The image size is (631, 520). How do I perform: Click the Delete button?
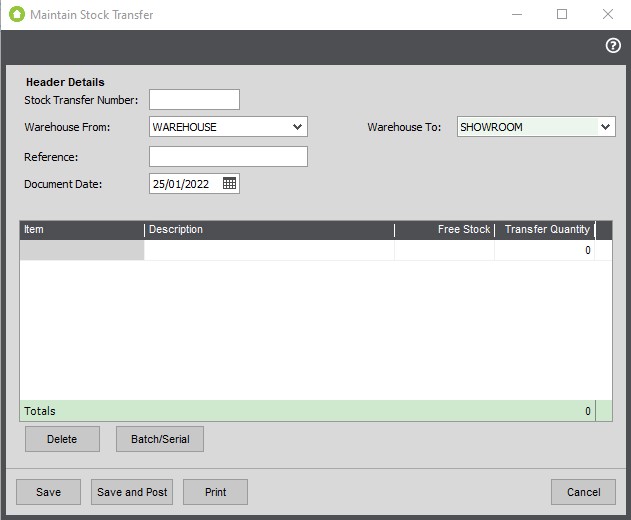(x=62, y=439)
